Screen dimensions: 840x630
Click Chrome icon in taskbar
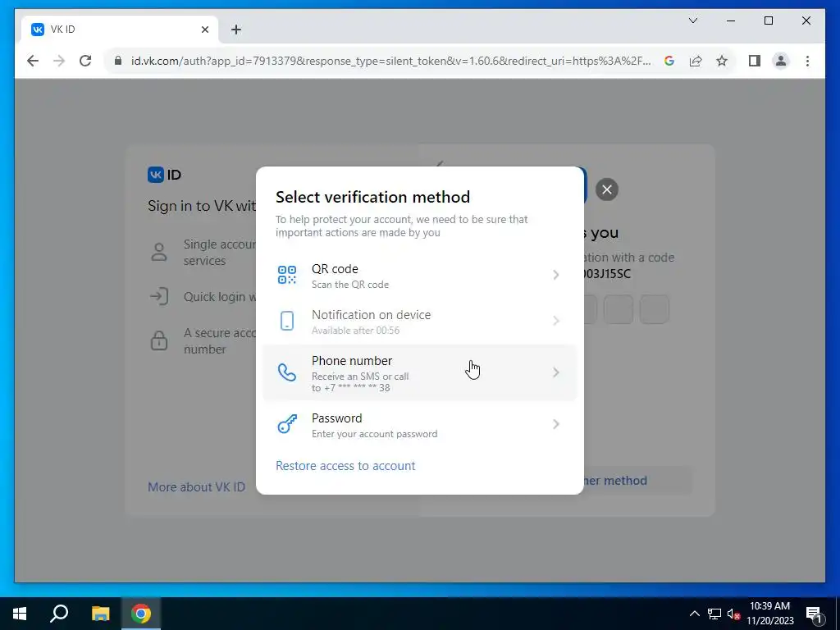[141, 614]
